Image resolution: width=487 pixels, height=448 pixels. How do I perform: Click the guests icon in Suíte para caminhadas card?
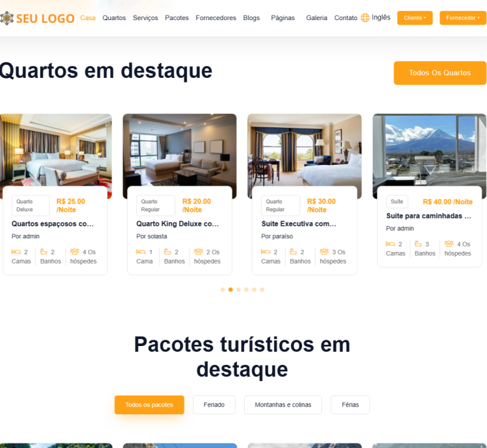coord(449,243)
